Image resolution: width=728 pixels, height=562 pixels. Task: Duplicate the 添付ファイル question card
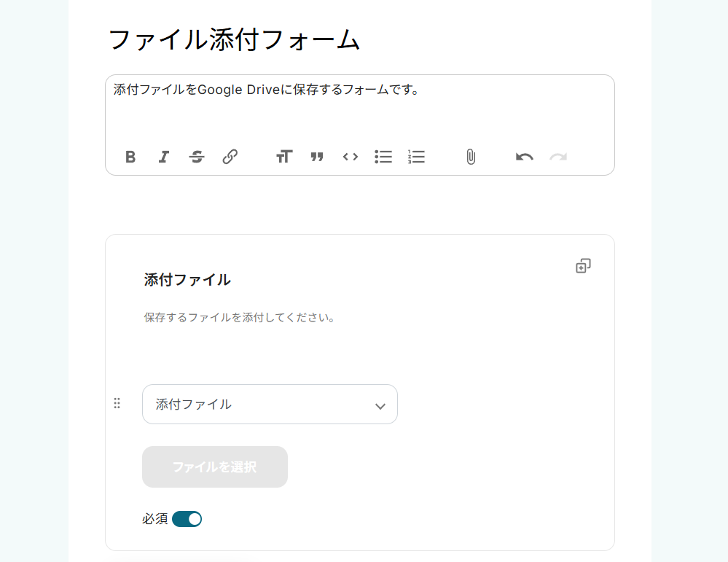coord(583,266)
